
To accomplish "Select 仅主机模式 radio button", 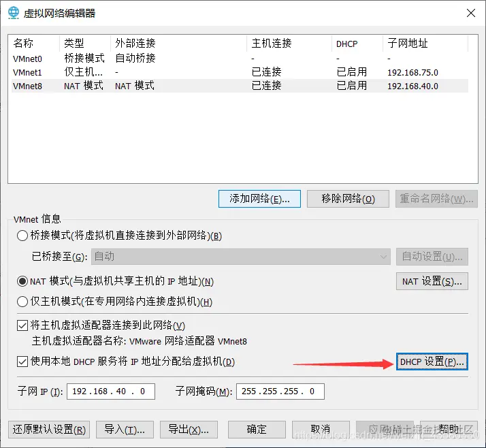I will (x=22, y=302).
